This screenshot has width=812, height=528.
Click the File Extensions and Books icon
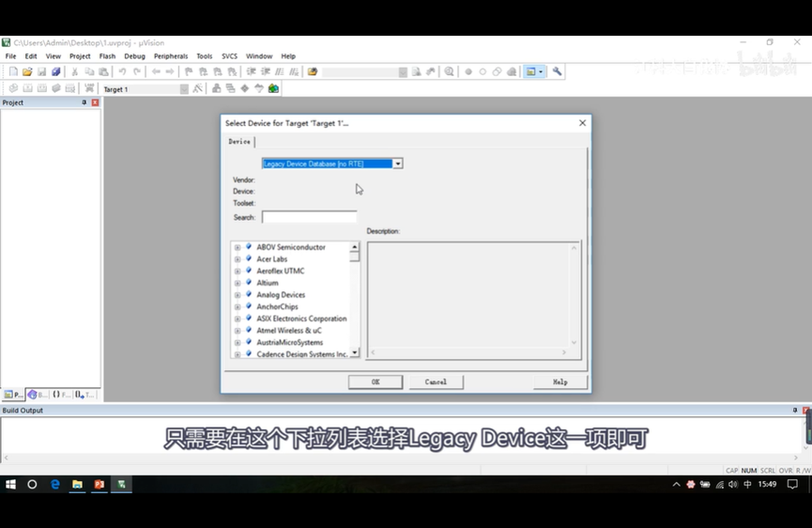coord(217,88)
